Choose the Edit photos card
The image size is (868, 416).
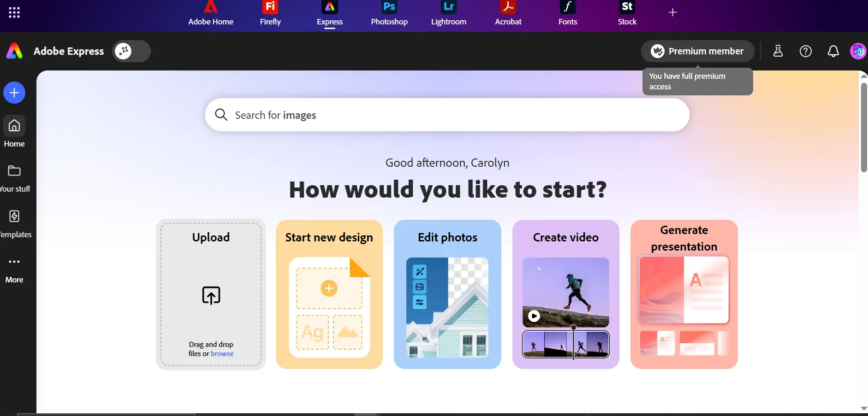tap(447, 294)
